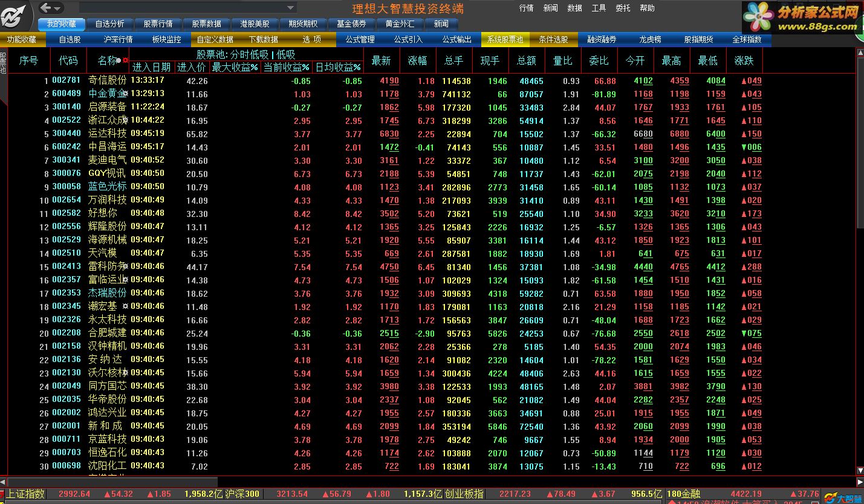Click the Dazhihui arrow logo icon

[15, 16]
